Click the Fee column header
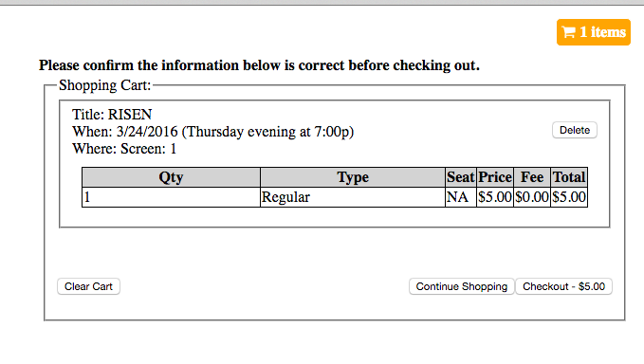 coord(532,177)
